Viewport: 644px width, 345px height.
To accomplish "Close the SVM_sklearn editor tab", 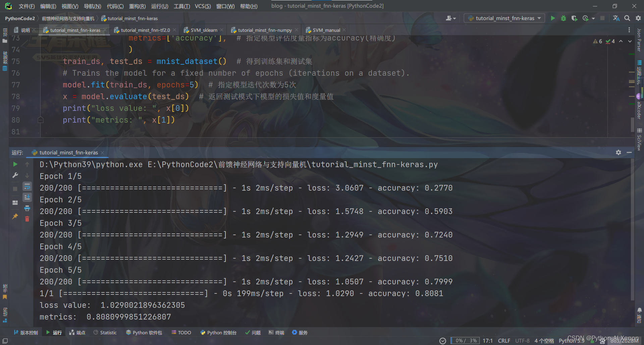I will 222,30.
